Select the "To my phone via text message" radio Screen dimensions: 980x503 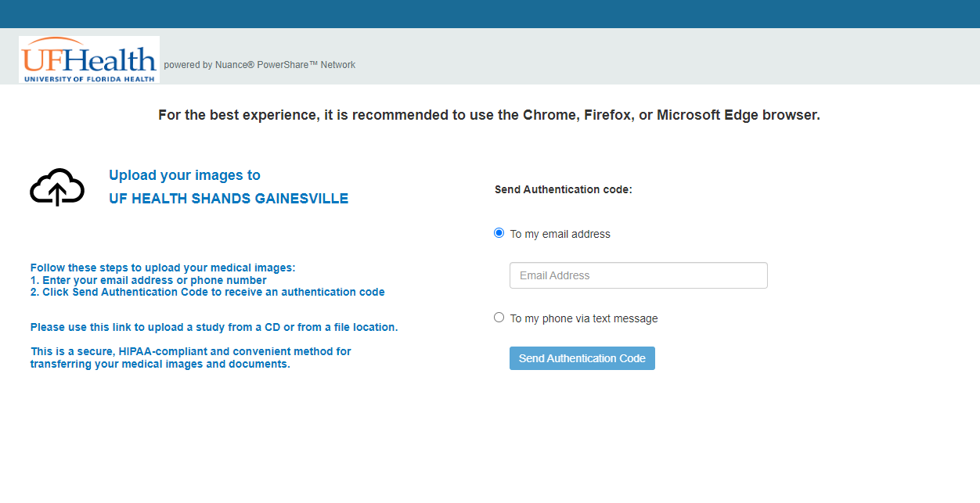tap(499, 318)
